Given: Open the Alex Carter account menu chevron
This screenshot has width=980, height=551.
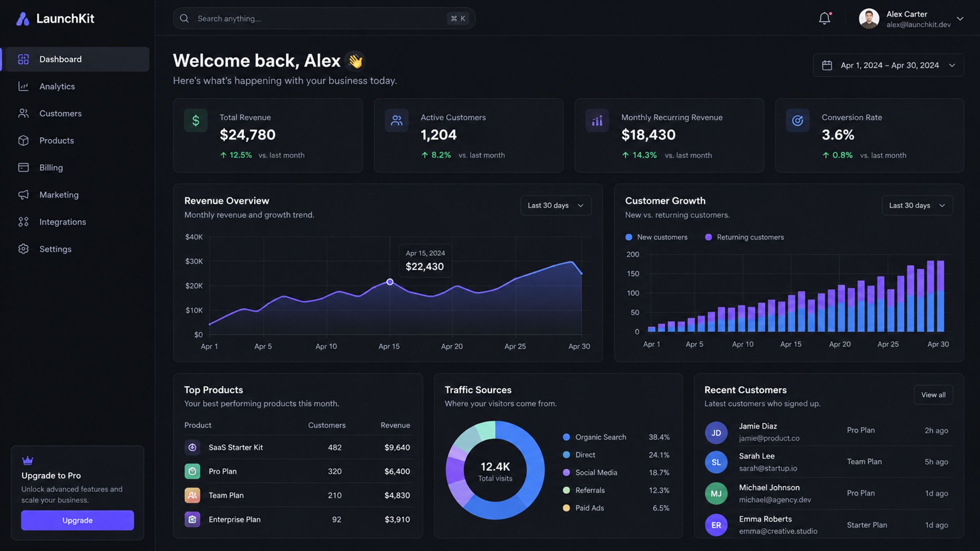Looking at the screenshot, I should [x=960, y=19].
